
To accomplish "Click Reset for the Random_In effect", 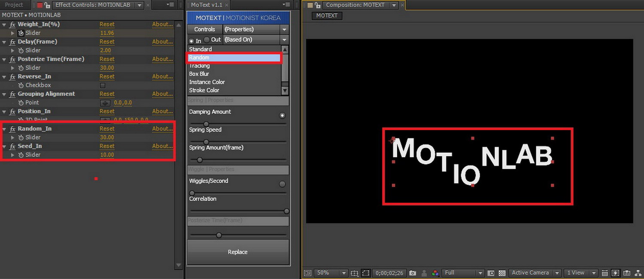I will [x=107, y=129].
